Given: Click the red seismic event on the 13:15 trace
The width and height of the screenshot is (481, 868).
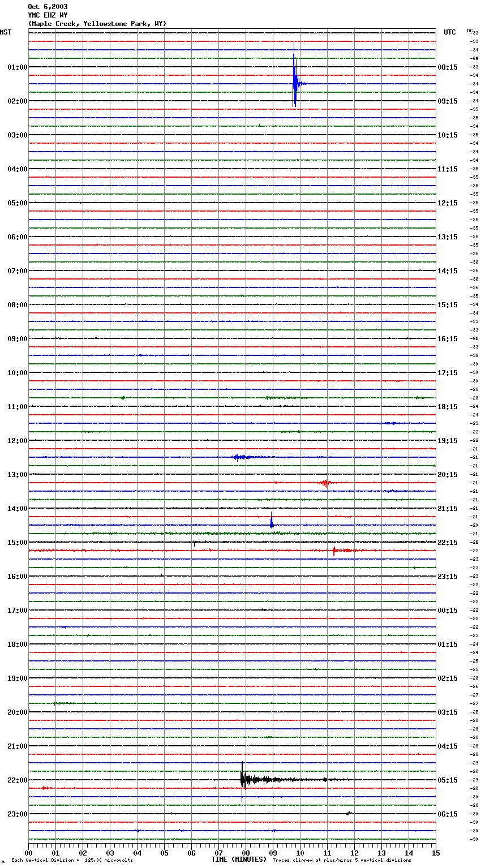Looking at the screenshot, I should pyautogui.click(x=325, y=483).
